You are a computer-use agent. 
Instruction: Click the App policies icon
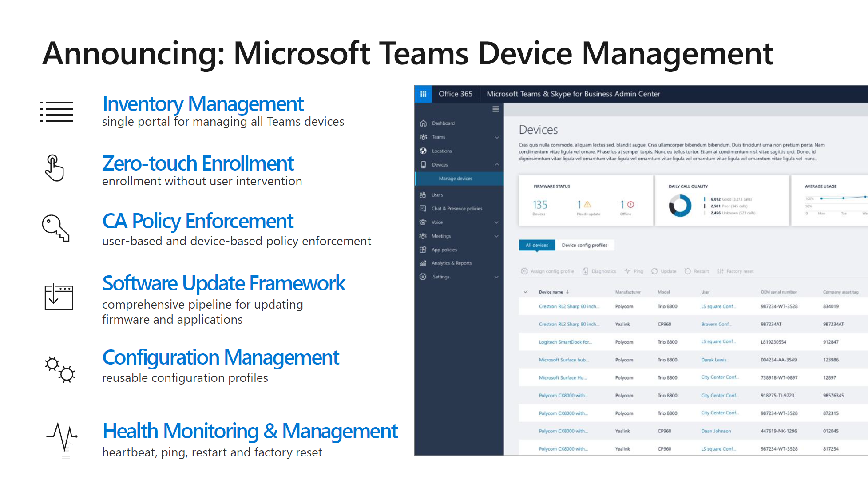click(423, 250)
